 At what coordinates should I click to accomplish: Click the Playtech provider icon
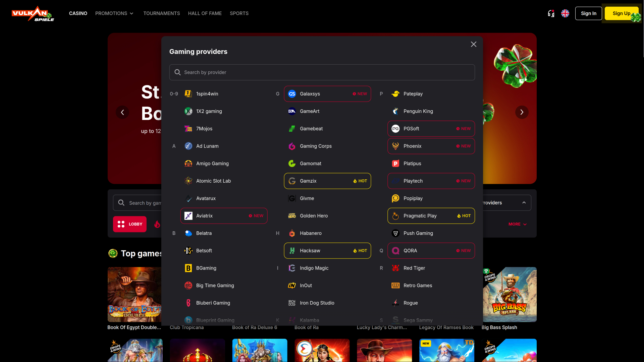[x=395, y=181]
